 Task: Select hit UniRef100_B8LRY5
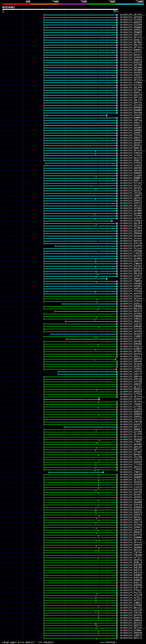point(131,309)
